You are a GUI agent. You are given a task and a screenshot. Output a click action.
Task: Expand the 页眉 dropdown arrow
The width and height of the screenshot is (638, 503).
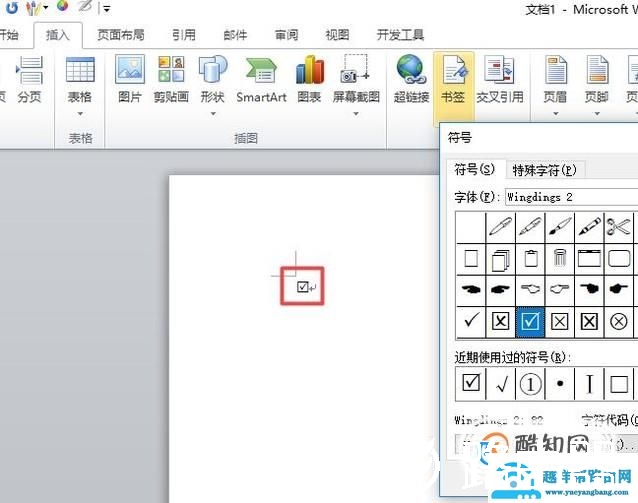[x=555, y=114]
